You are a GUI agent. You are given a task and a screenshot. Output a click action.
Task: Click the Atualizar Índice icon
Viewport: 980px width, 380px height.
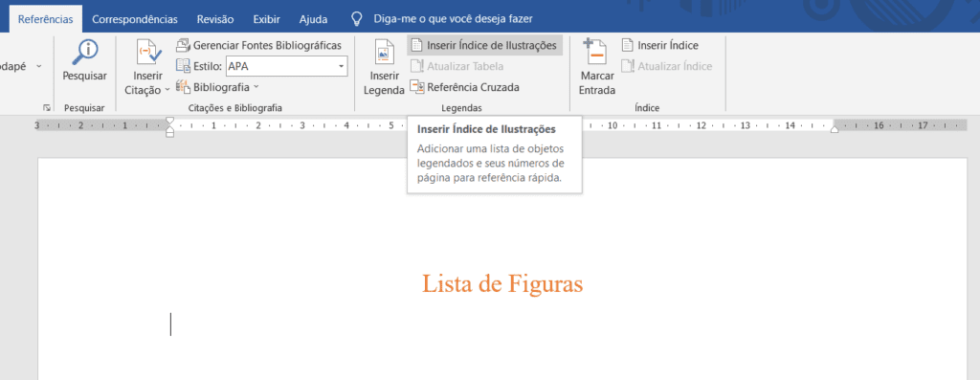pos(628,66)
